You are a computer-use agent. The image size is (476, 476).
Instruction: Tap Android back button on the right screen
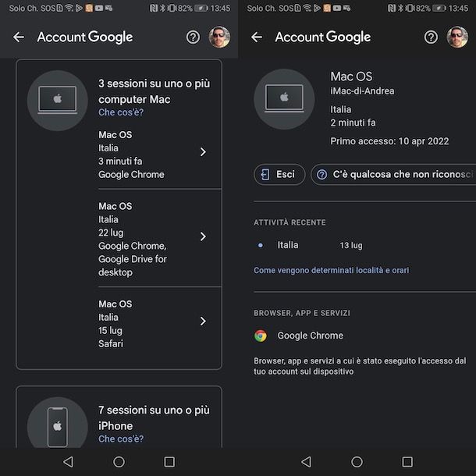[307, 462]
